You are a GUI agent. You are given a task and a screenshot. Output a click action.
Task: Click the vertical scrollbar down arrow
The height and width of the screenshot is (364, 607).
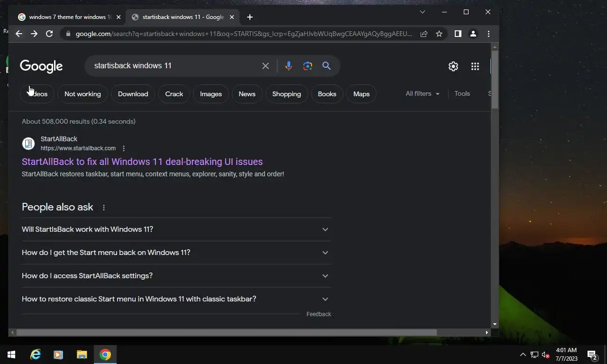click(x=495, y=324)
